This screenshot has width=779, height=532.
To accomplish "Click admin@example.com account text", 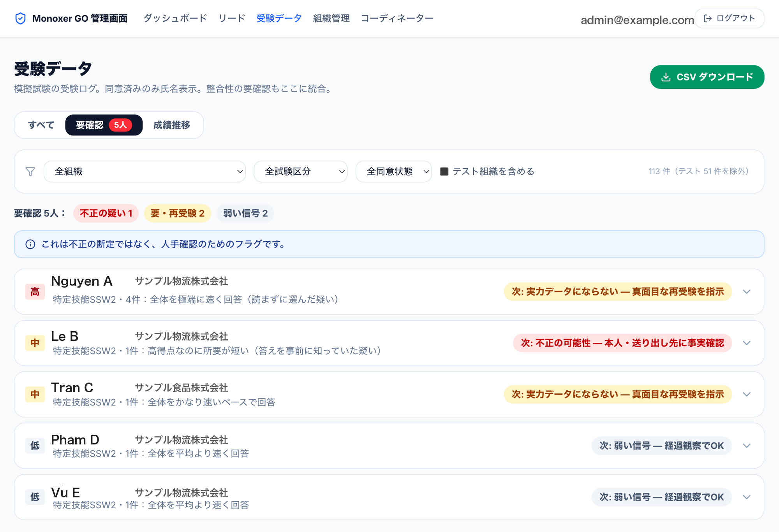I will pos(637,20).
